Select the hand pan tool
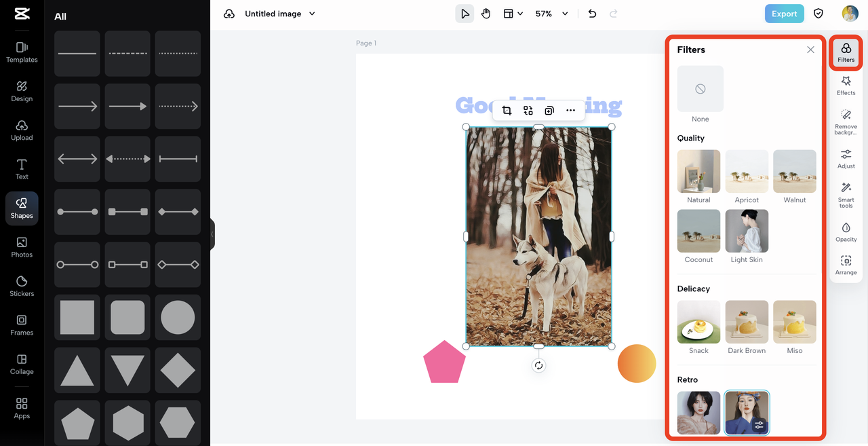The height and width of the screenshot is (446, 868). click(x=486, y=14)
